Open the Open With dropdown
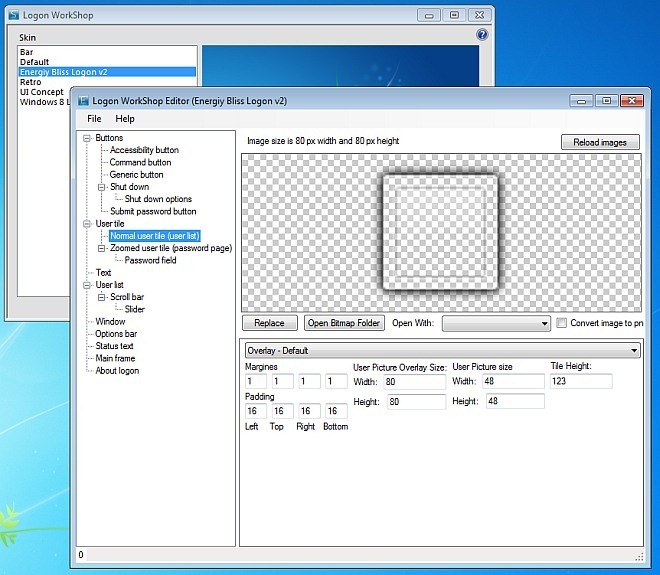Viewport: 660px width, 575px height. (x=496, y=323)
